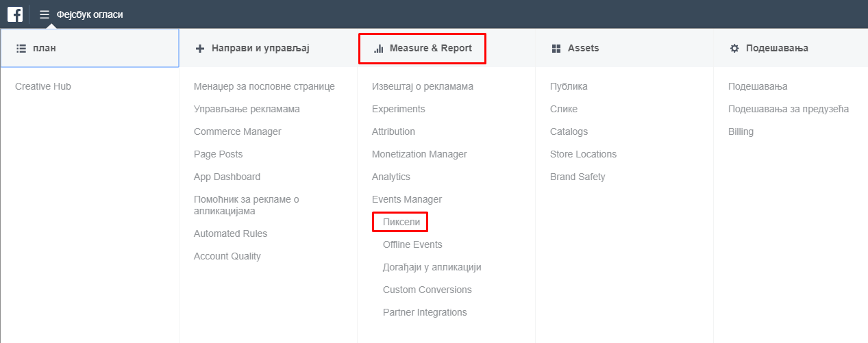Screen dimensions: 868x343
Task: Open Публика under Assets
Action: pyautogui.click(x=569, y=86)
